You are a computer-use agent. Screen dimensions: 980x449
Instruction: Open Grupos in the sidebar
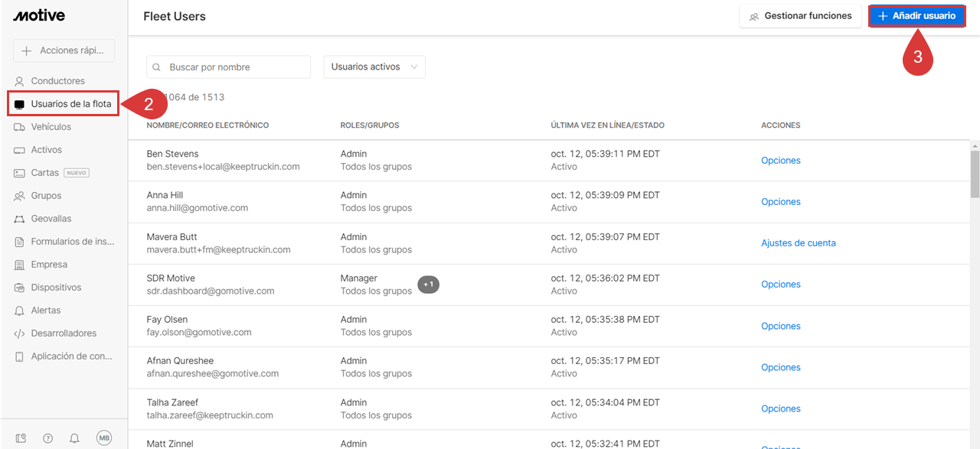click(x=46, y=196)
